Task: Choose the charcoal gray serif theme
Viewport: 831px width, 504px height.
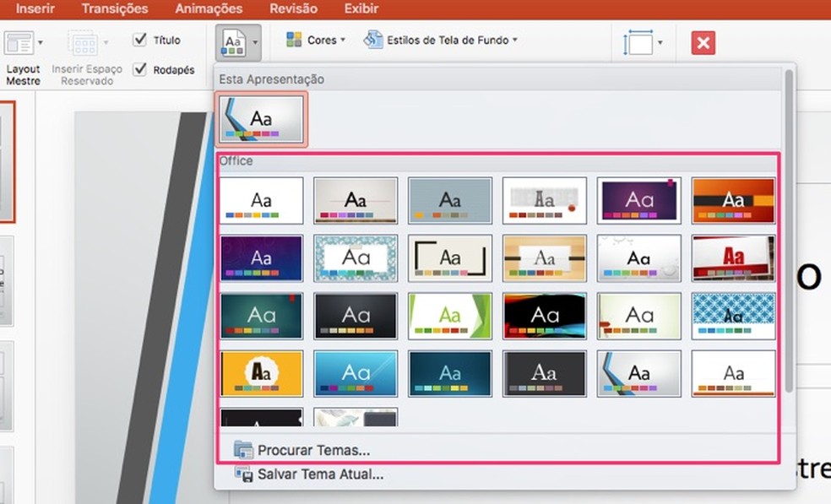Action: point(544,374)
